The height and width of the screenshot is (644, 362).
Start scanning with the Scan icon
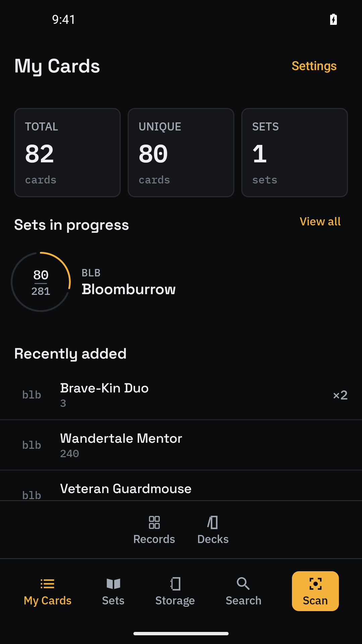click(315, 584)
